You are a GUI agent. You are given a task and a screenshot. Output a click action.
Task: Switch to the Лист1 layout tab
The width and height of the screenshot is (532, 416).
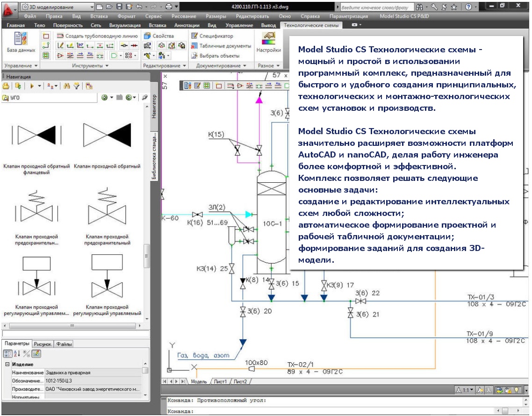pyautogui.click(x=220, y=381)
